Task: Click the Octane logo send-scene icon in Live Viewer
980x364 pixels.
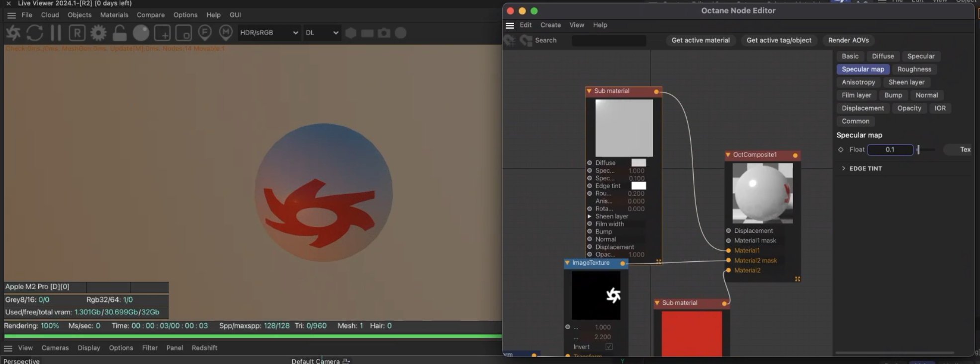Action: click(13, 33)
